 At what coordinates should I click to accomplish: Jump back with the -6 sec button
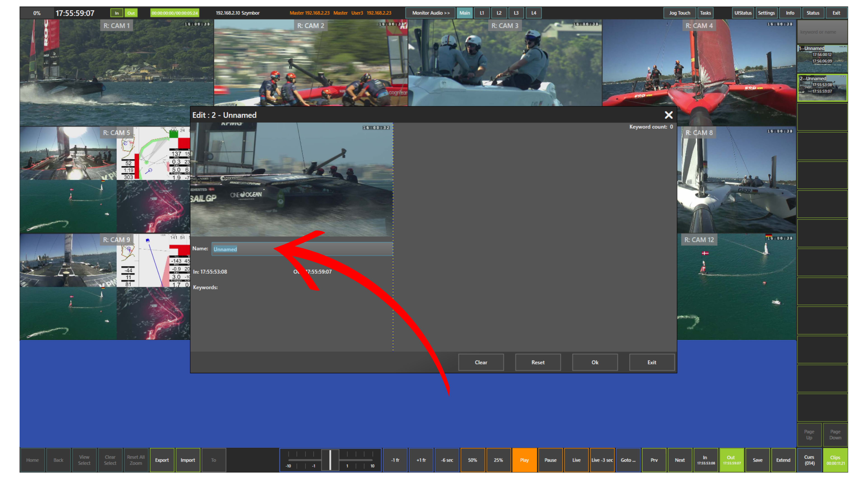[447, 460]
